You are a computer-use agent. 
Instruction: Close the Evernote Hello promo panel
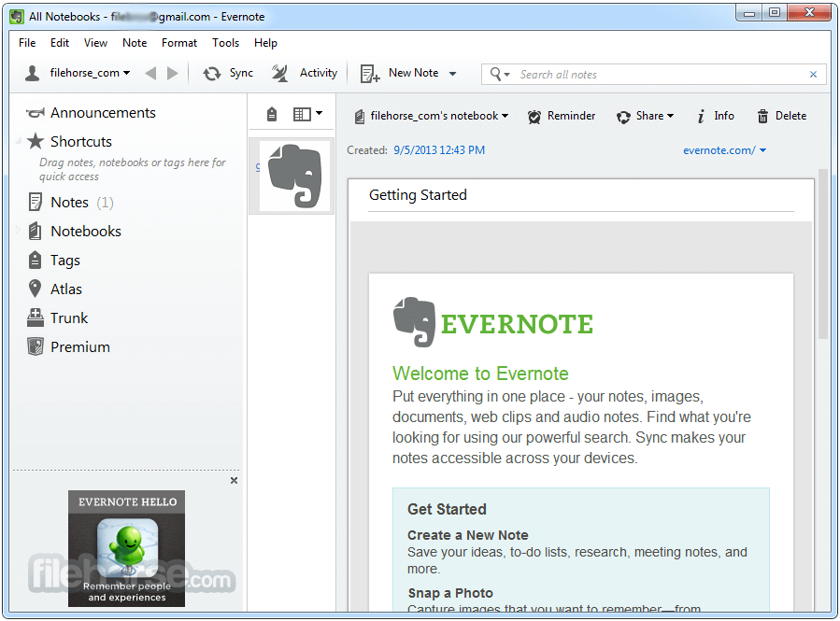[234, 480]
